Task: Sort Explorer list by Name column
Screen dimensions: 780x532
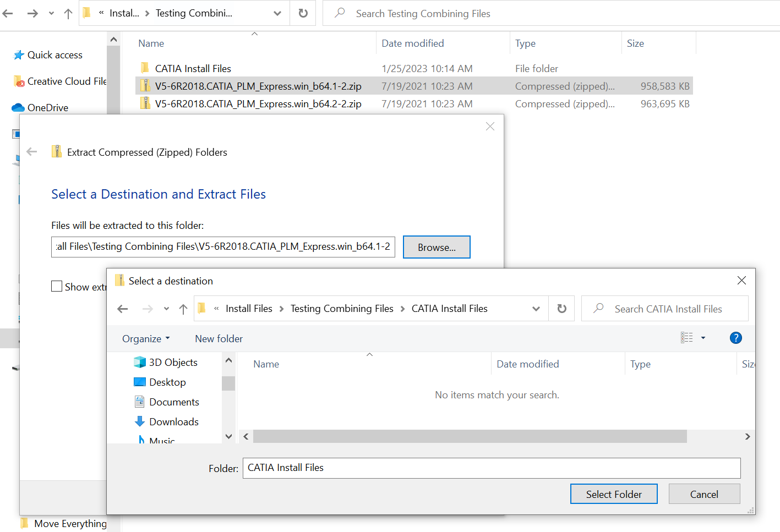Action: (x=151, y=43)
